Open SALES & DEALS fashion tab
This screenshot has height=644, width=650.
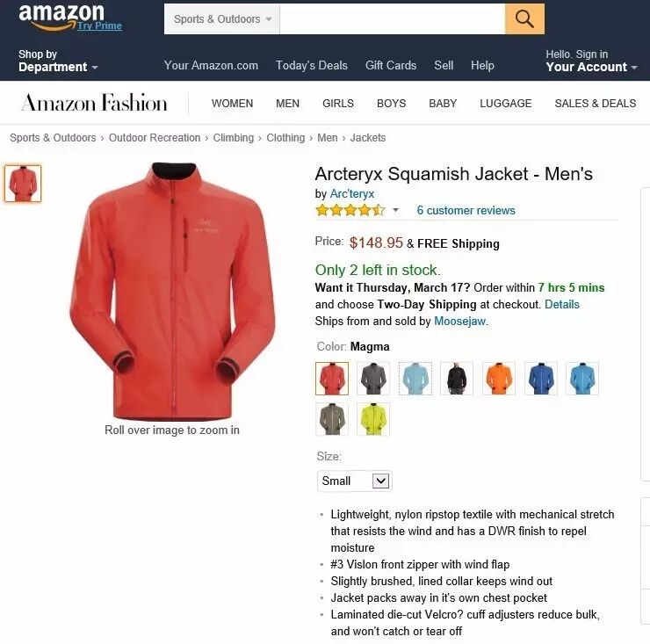click(596, 104)
